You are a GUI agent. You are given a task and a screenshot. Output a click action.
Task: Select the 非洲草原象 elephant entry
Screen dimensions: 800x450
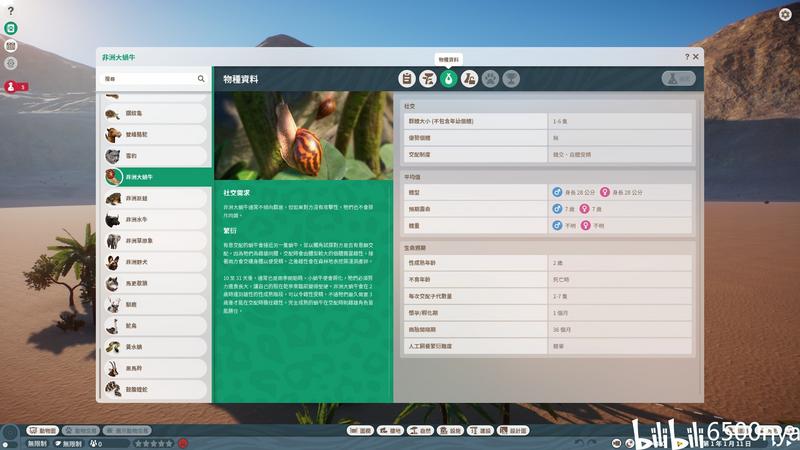tap(156, 241)
